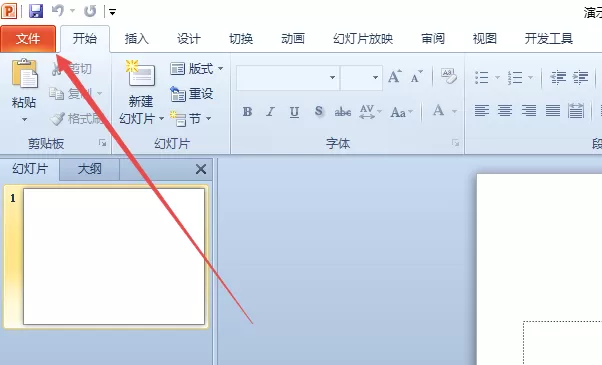The image size is (602, 365).
Task: Increase list indent level
Action: 580,77
